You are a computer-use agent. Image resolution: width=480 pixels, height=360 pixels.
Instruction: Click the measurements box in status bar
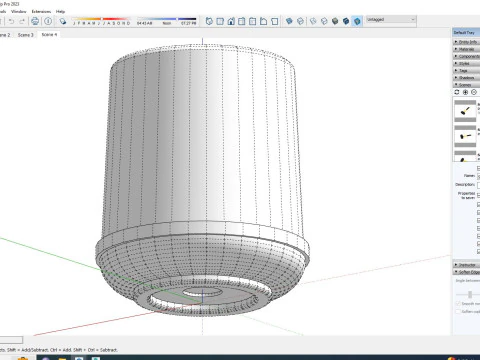point(11,340)
